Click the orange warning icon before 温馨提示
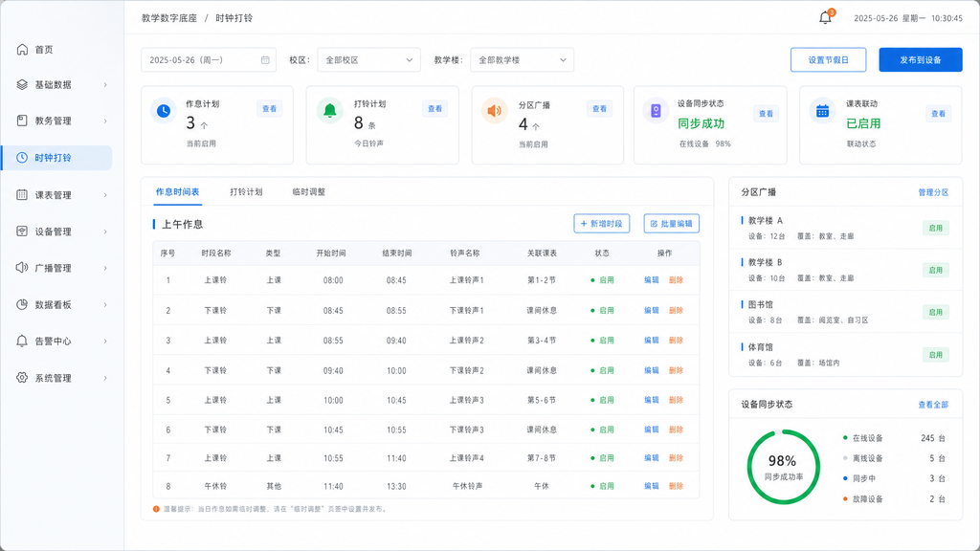 click(156, 509)
